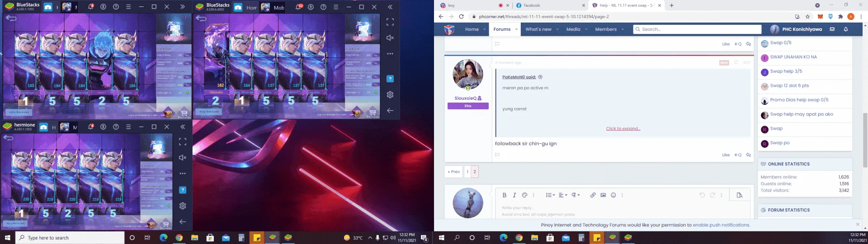Image resolution: width=868 pixels, height=244 pixels.
Task: Open the smilies picker in the editor
Action: [x=613, y=195]
